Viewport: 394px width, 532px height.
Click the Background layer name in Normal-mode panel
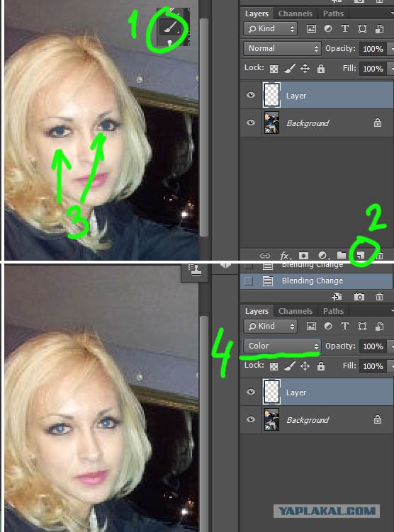pos(308,123)
